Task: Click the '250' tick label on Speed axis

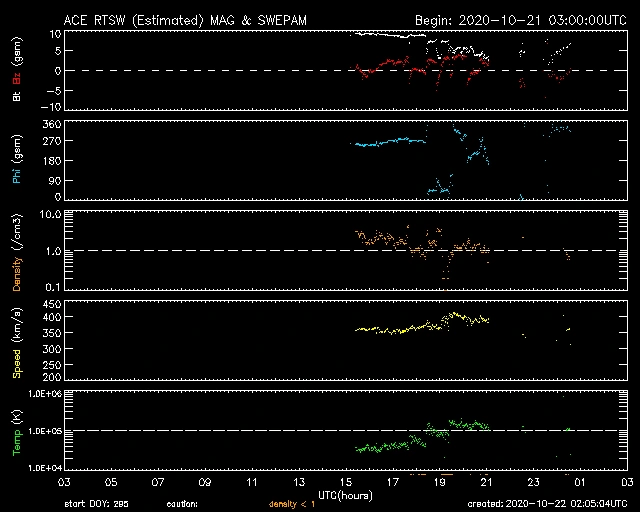Action: pyautogui.click(x=52, y=365)
